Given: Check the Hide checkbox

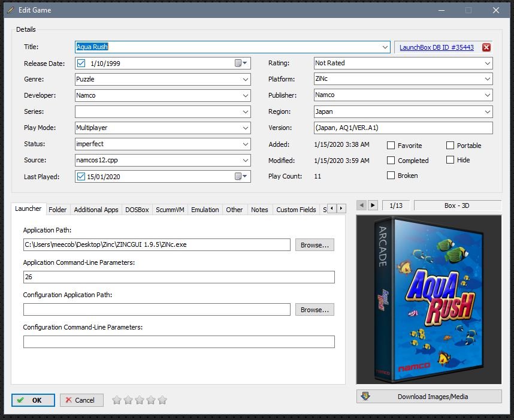Looking at the screenshot, I should (x=450, y=160).
